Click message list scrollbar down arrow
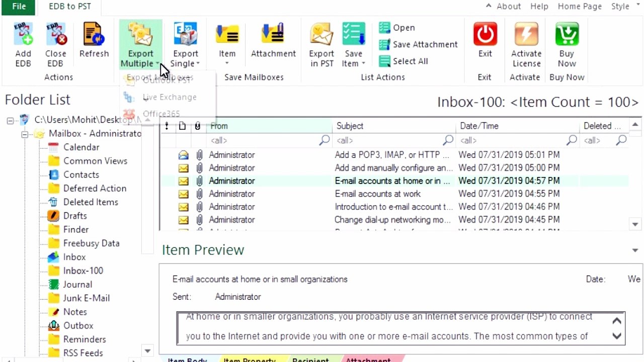The width and height of the screenshot is (644, 362). pyautogui.click(x=635, y=224)
